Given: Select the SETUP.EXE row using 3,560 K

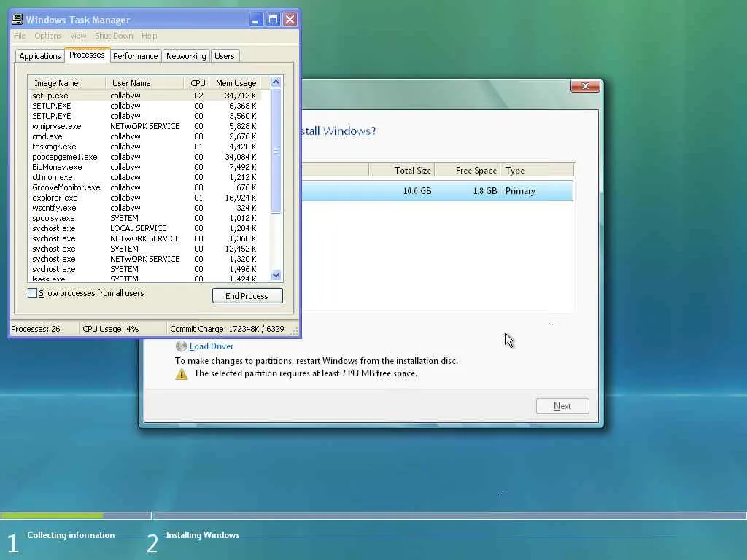Looking at the screenshot, I should tap(145, 116).
